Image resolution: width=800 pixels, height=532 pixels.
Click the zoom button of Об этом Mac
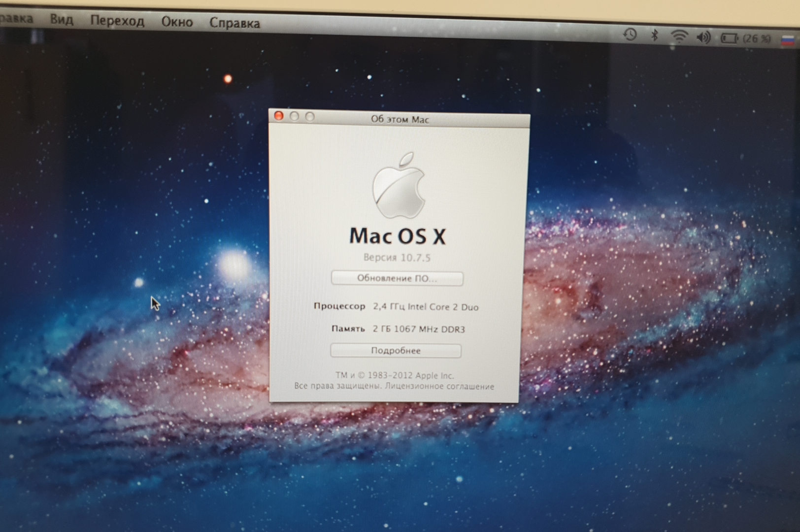[x=310, y=116]
